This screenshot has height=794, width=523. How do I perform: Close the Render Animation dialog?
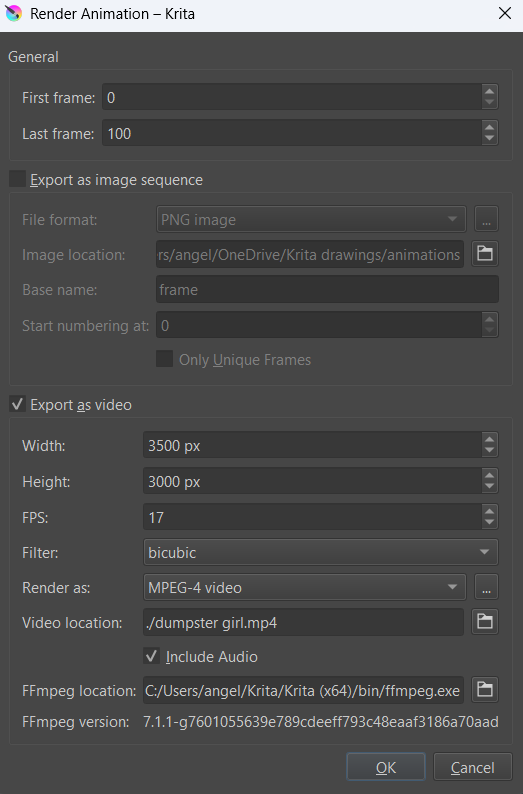[x=505, y=13]
